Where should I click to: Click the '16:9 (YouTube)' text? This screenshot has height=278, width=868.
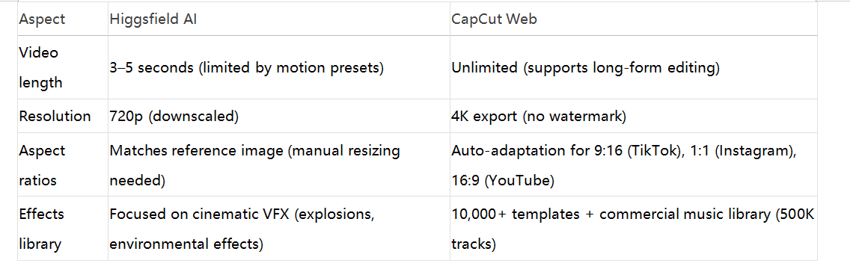click(503, 181)
